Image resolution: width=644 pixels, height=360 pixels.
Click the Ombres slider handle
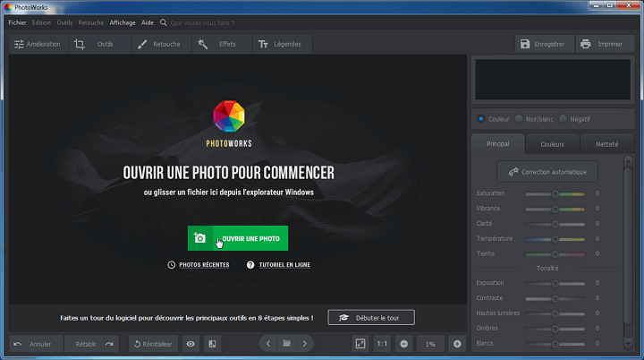click(x=555, y=329)
